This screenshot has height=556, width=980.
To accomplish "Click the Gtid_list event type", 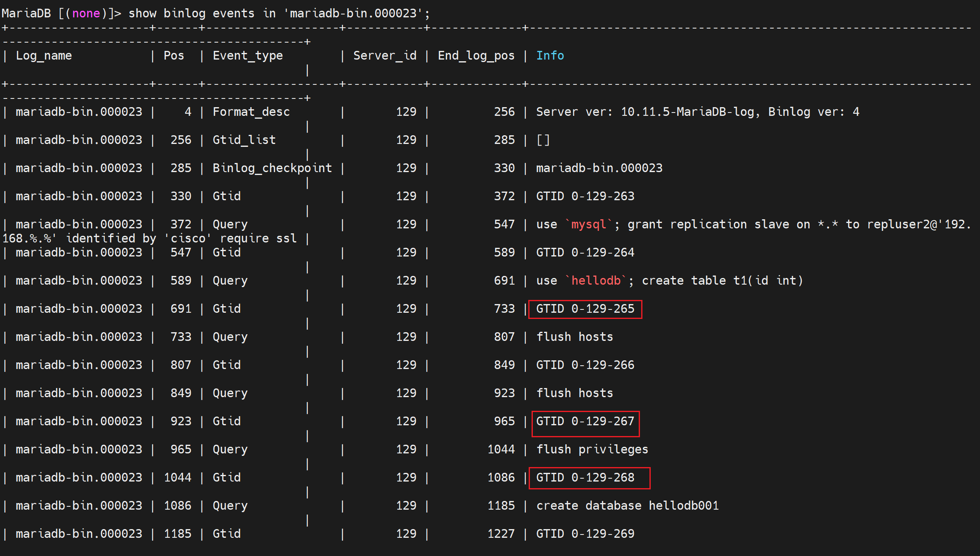I will pyautogui.click(x=244, y=140).
